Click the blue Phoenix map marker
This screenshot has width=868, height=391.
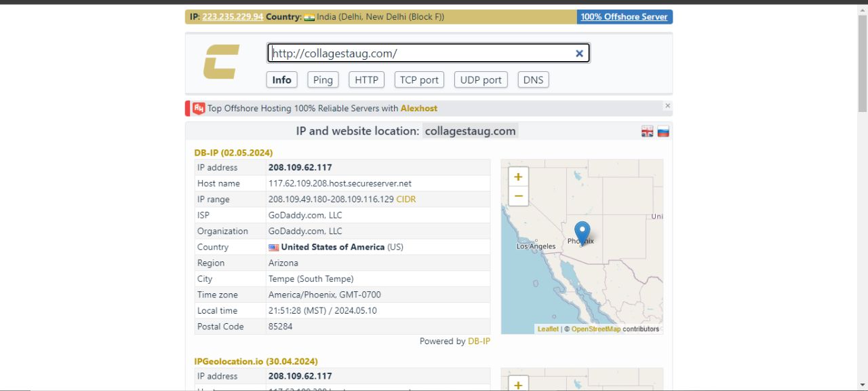pos(582,233)
